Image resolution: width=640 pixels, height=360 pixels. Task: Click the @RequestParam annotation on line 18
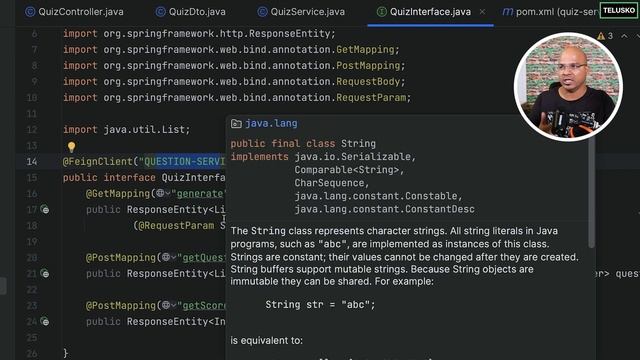point(176,226)
